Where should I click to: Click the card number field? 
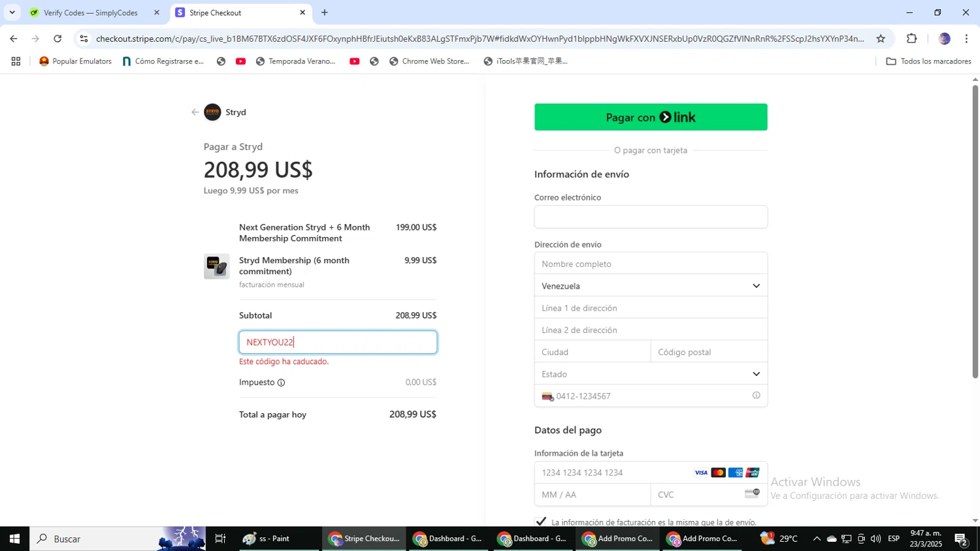(651, 473)
